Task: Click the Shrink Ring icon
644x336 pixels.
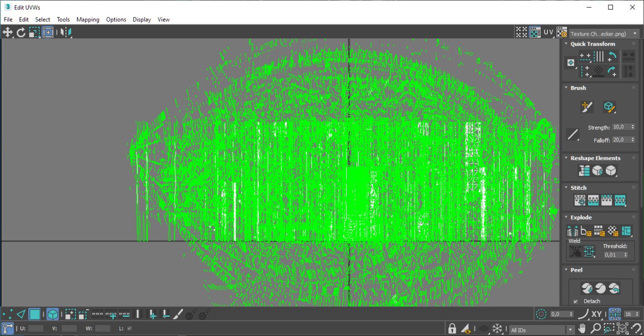Action: [166, 315]
